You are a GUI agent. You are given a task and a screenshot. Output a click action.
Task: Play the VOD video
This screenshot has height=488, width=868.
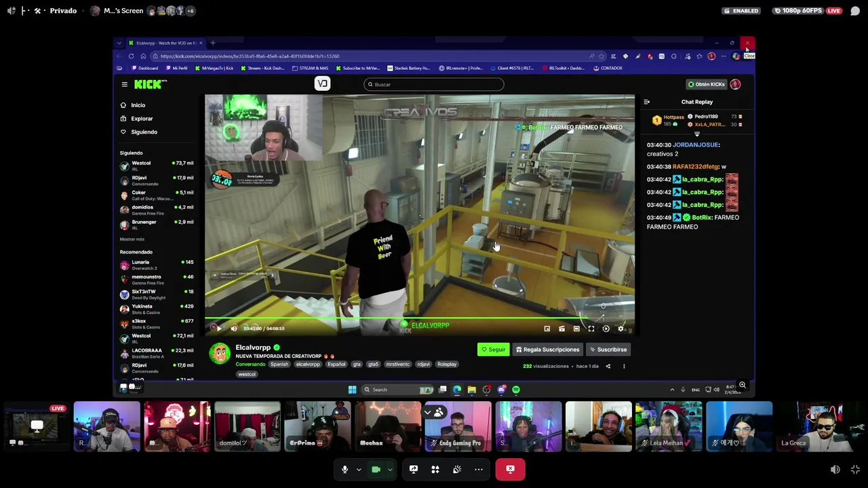pyautogui.click(x=218, y=329)
